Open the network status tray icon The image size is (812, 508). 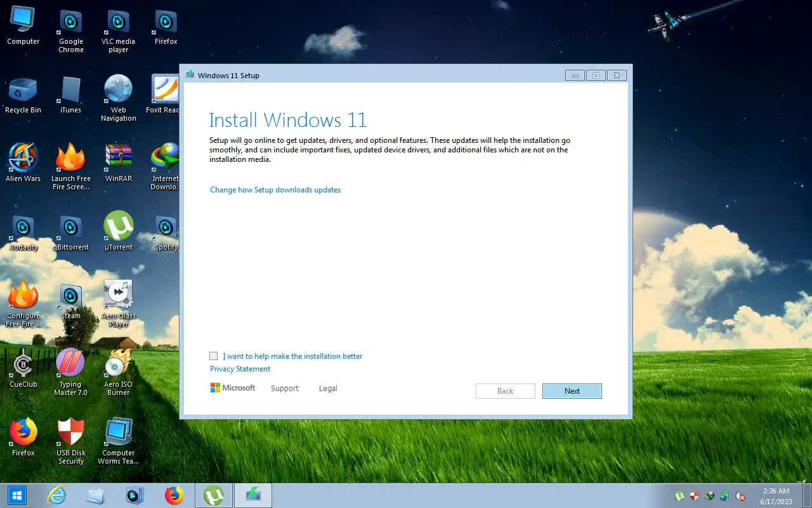(x=724, y=496)
